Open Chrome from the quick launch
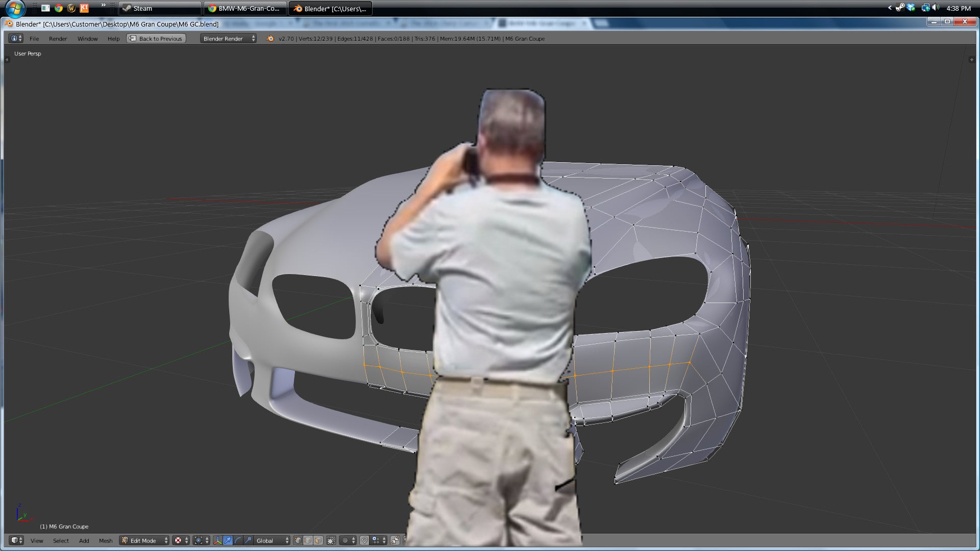Image resolution: width=980 pixels, height=551 pixels. [x=59, y=8]
